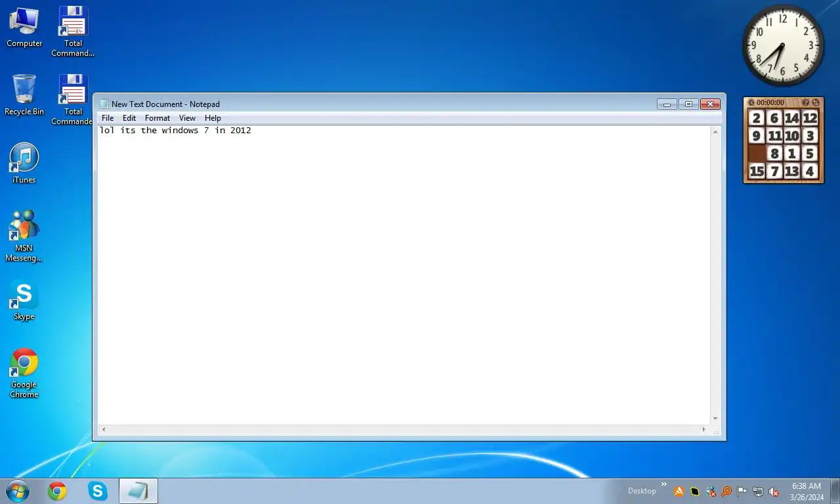Screen dimensions: 840x504
Task: Click the Notepad horizontal scrollbar right arrow
Action: pyautogui.click(x=704, y=430)
